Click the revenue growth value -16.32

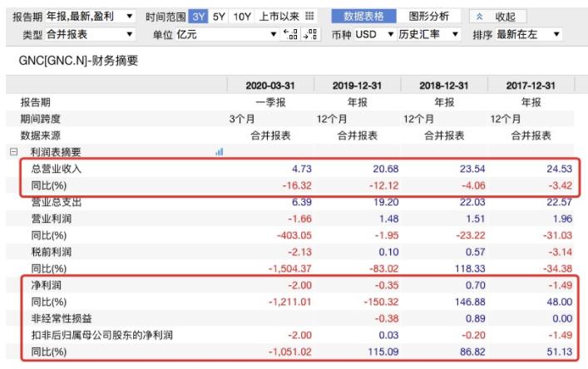297,185
